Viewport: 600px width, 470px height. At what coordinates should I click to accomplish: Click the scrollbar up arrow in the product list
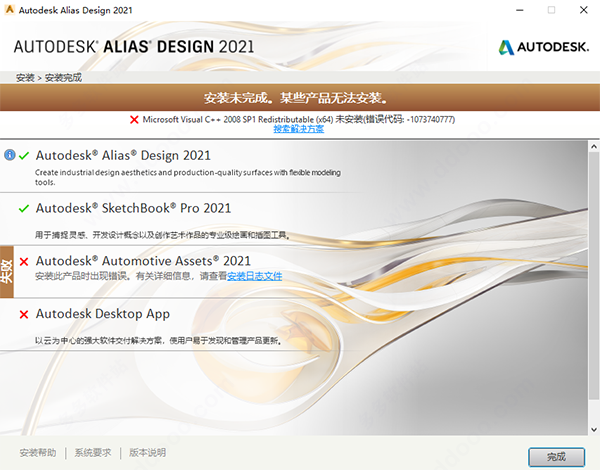(x=594, y=146)
